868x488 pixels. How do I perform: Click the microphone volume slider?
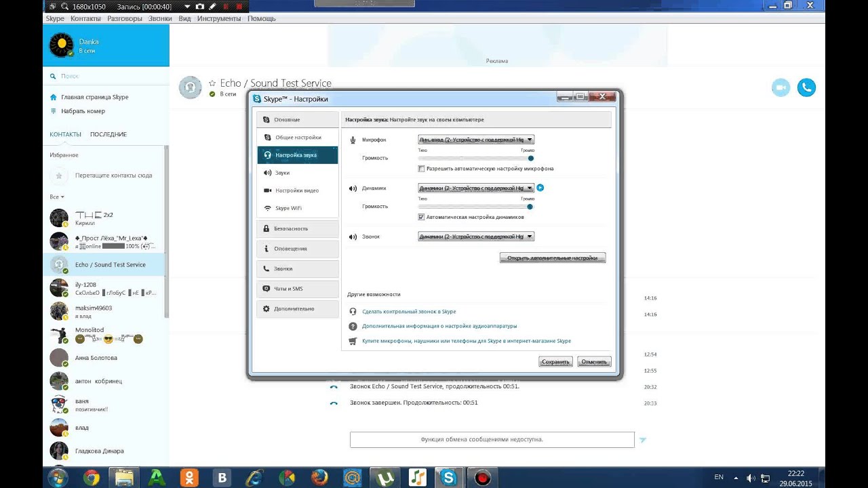(x=476, y=158)
